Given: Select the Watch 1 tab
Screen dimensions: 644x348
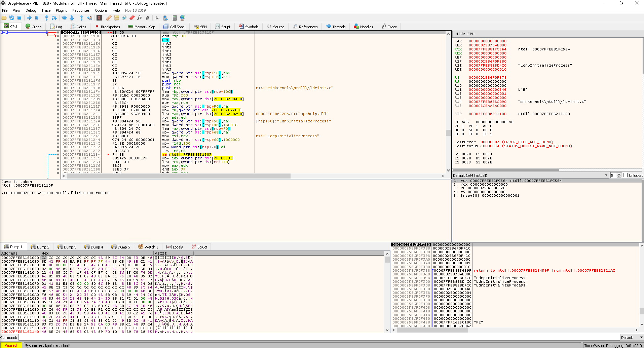Looking at the screenshot, I should click(x=148, y=247).
